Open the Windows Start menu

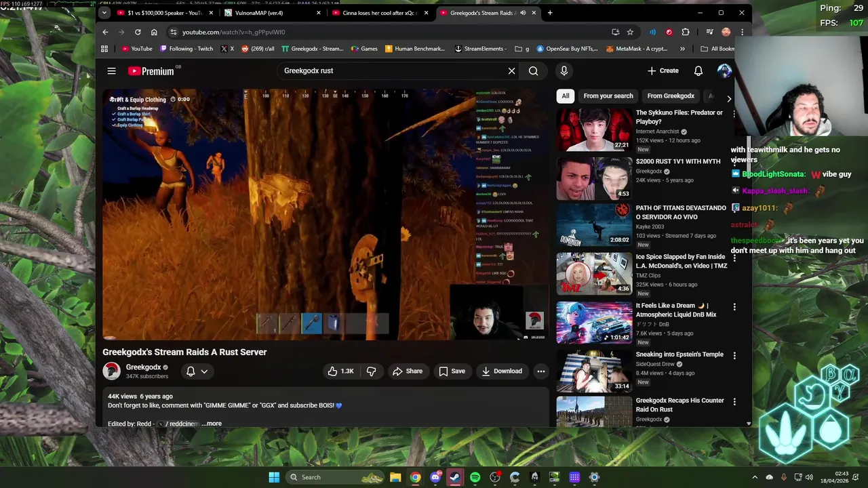click(274, 477)
